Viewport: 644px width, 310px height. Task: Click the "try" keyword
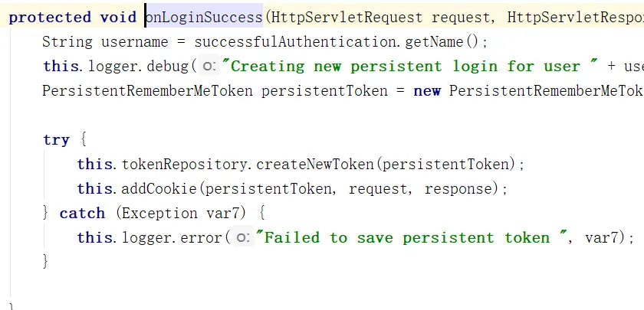click(x=56, y=140)
